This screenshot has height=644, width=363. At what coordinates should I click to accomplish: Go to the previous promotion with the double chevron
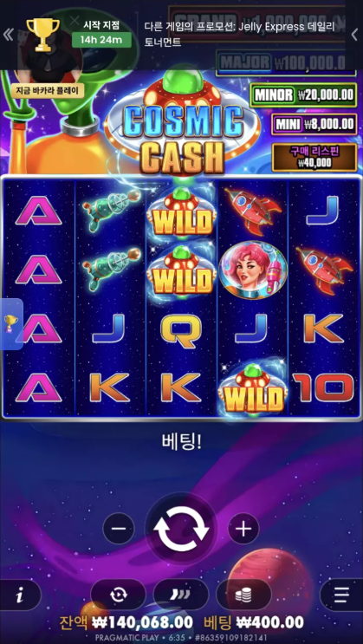[8, 35]
